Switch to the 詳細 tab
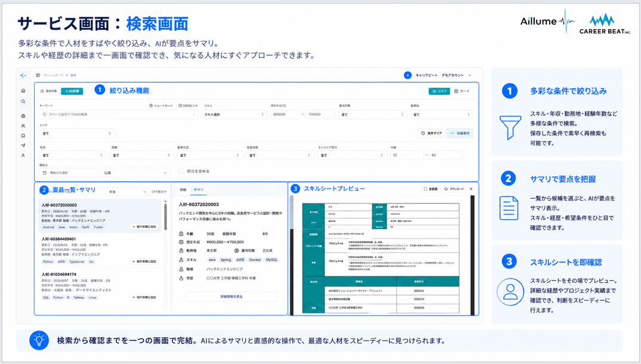This screenshot has width=641, height=364. click(183, 190)
